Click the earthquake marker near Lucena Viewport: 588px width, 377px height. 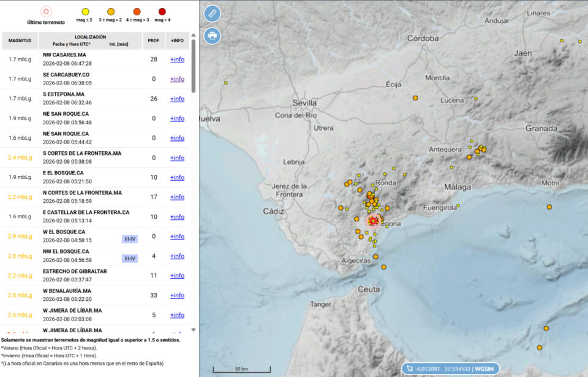pos(475,99)
